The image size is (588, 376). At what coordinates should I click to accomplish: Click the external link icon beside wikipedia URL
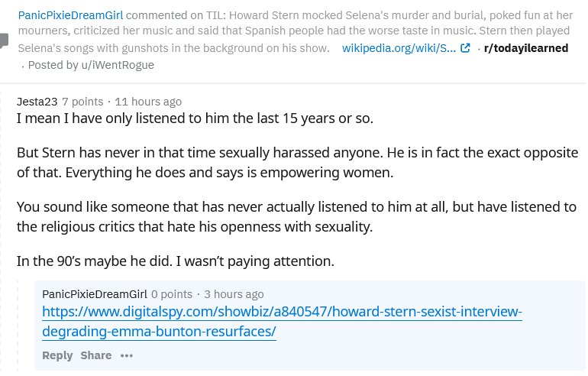click(x=465, y=48)
